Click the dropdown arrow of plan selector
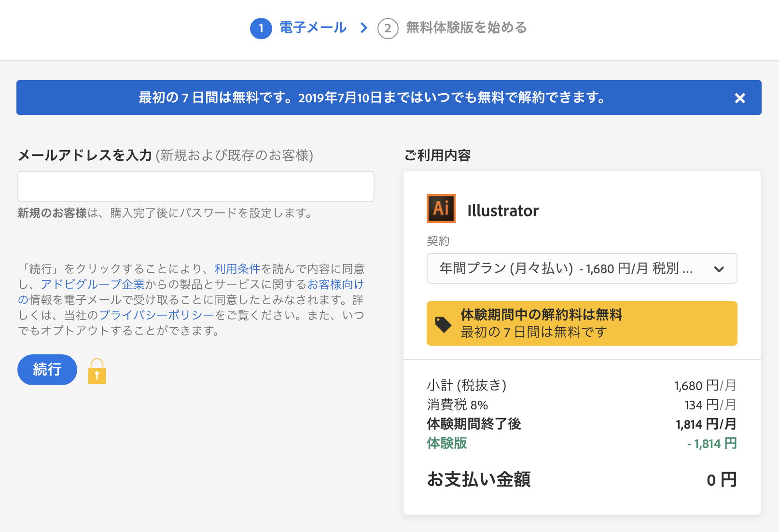 (x=719, y=269)
